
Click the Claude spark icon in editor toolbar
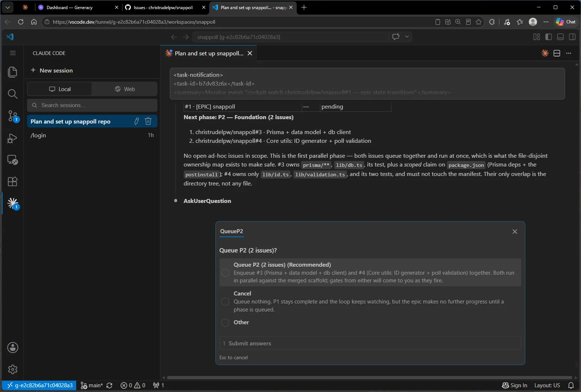tap(545, 53)
